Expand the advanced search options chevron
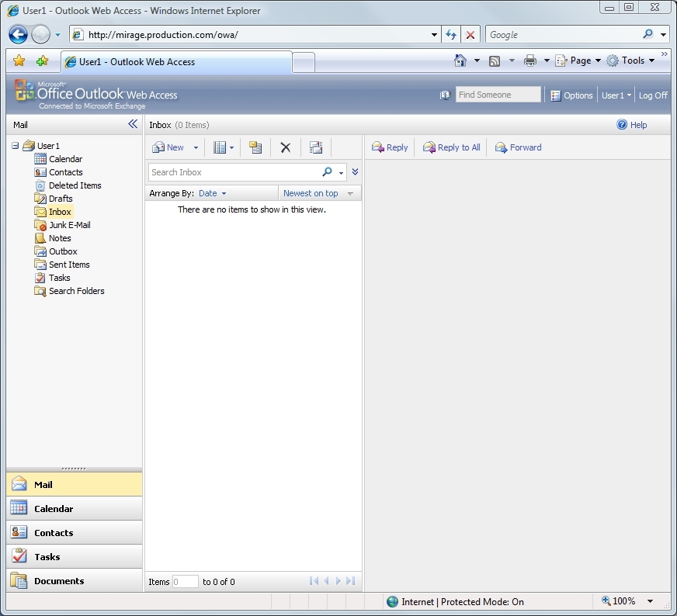The width and height of the screenshot is (677, 616). [355, 172]
